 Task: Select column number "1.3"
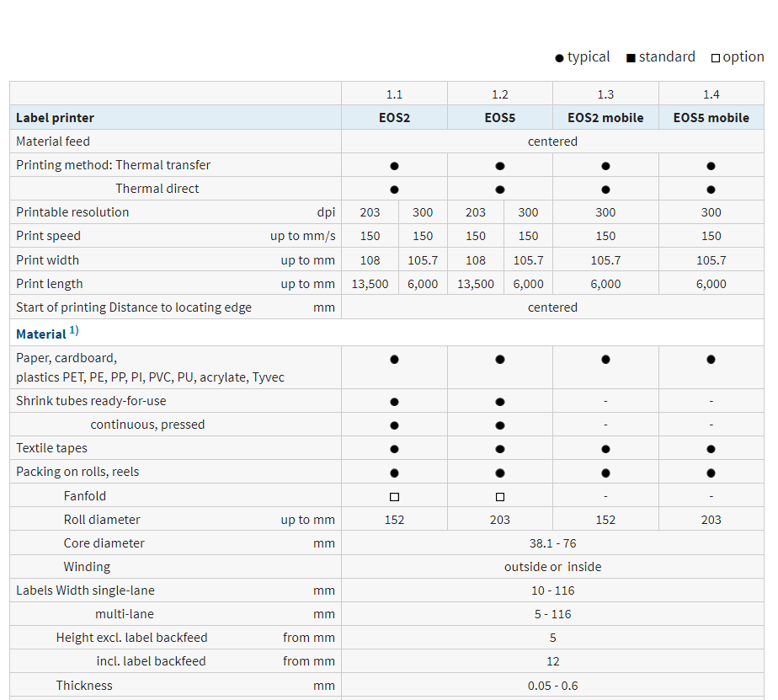605,94
